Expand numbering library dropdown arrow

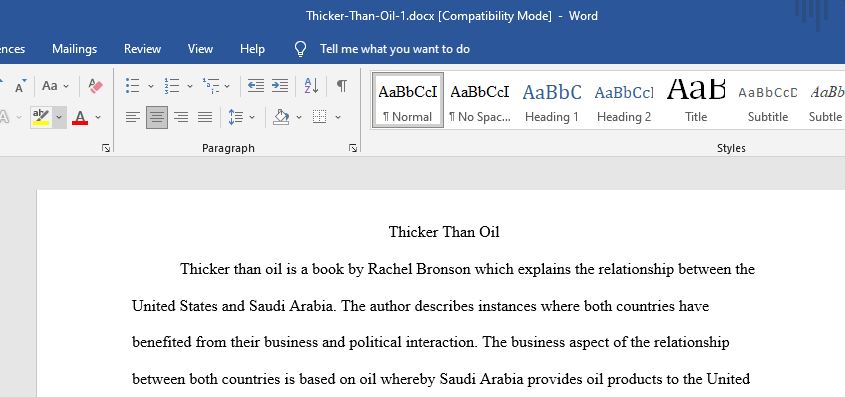coord(190,86)
